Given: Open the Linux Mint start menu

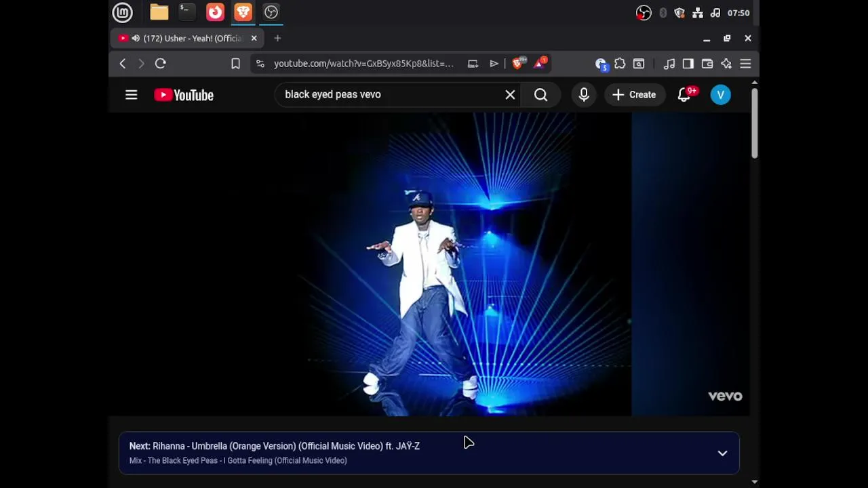Looking at the screenshot, I should click(x=122, y=12).
